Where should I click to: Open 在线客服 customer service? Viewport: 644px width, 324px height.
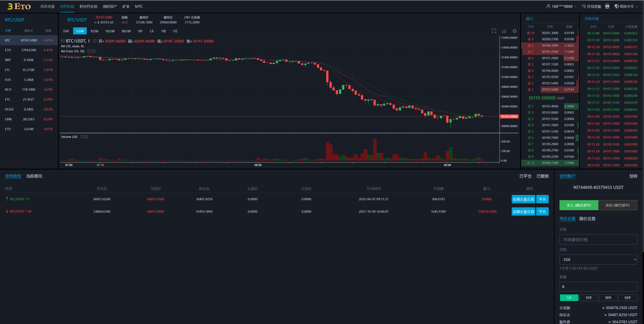(592, 6)
